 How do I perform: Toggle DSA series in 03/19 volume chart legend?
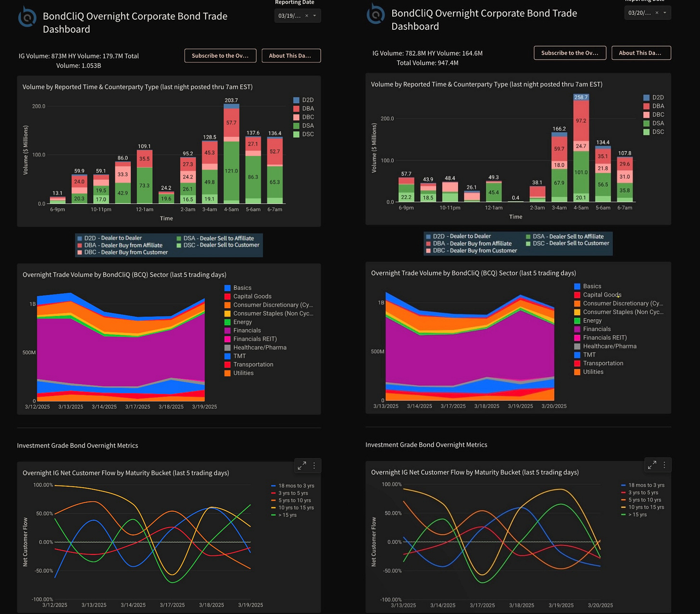tap(303, 126)
